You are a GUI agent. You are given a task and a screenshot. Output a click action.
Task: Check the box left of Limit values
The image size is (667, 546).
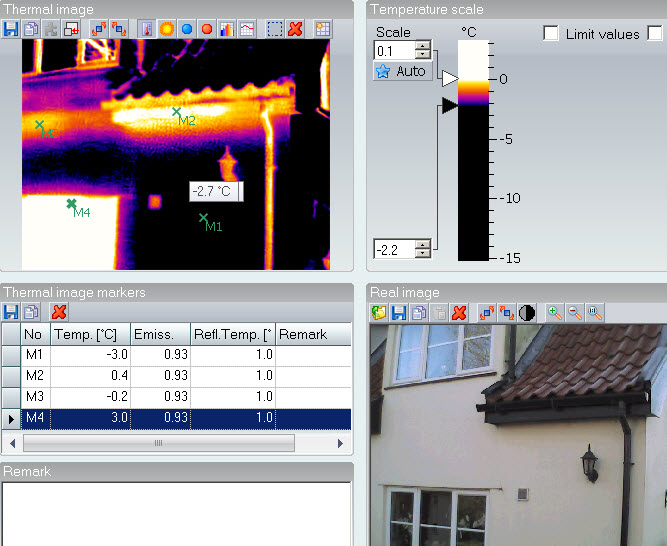(551, 34)
